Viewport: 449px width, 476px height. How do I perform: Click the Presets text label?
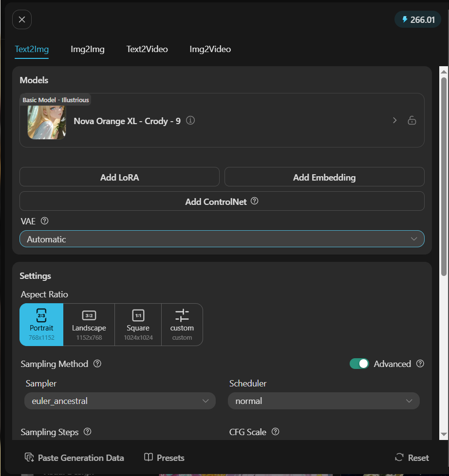coord(171,458)
